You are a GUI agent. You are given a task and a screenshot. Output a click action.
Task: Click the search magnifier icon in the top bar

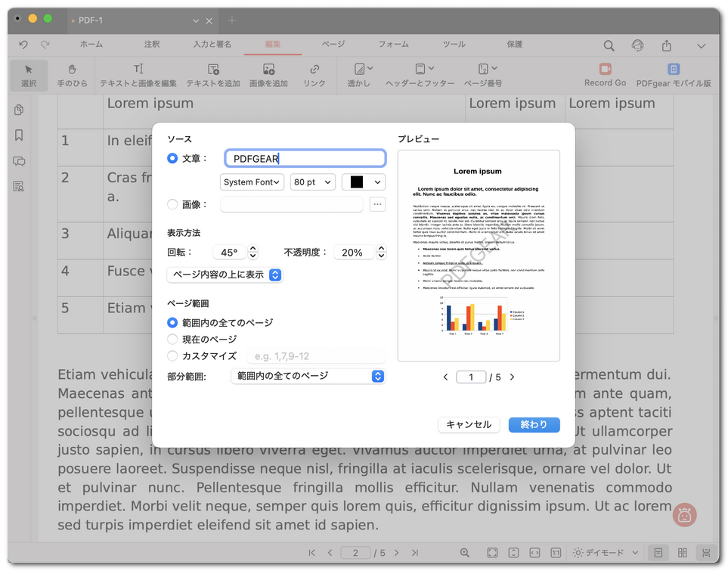tap(609, 45)
